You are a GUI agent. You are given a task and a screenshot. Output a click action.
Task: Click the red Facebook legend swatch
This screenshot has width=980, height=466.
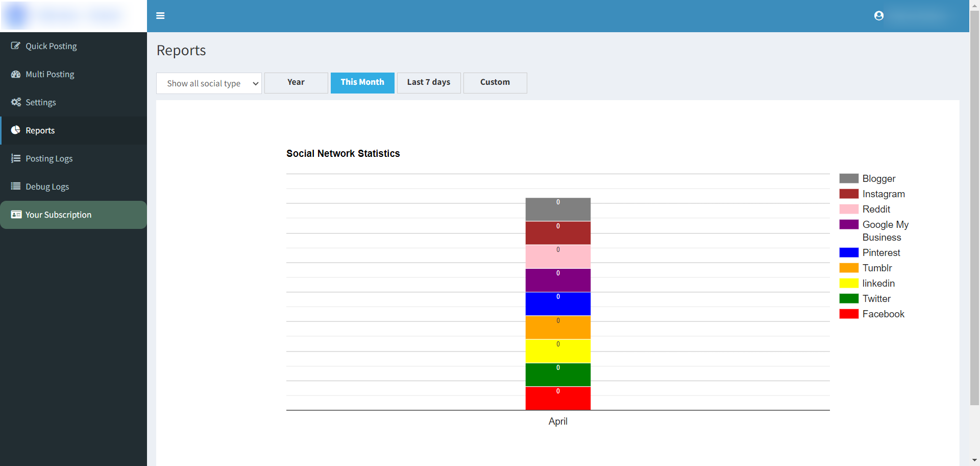pyautogui.click(x=849, y=314)
